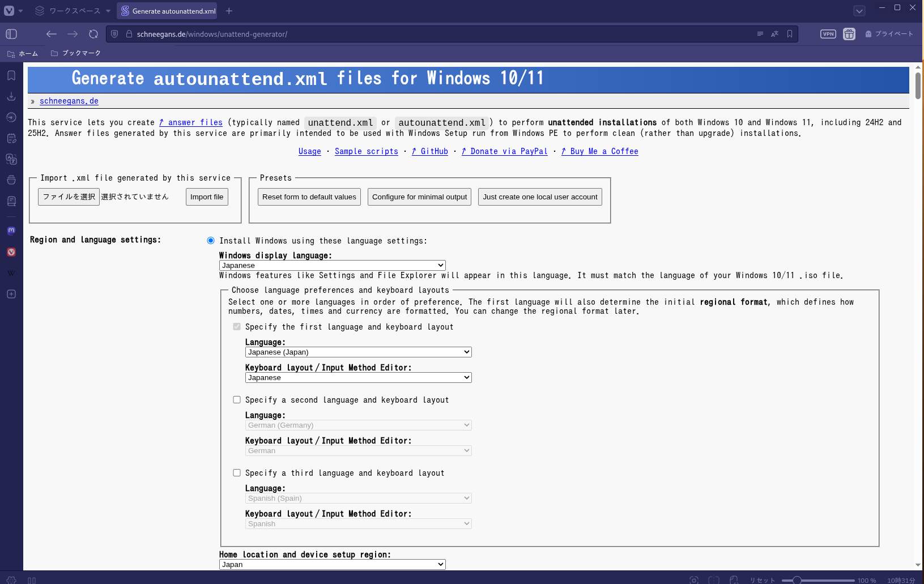Click the VPN icon in the toolbar
This screenshot has width=924, height=584.
pyautogui.click(x=828, y=34)
